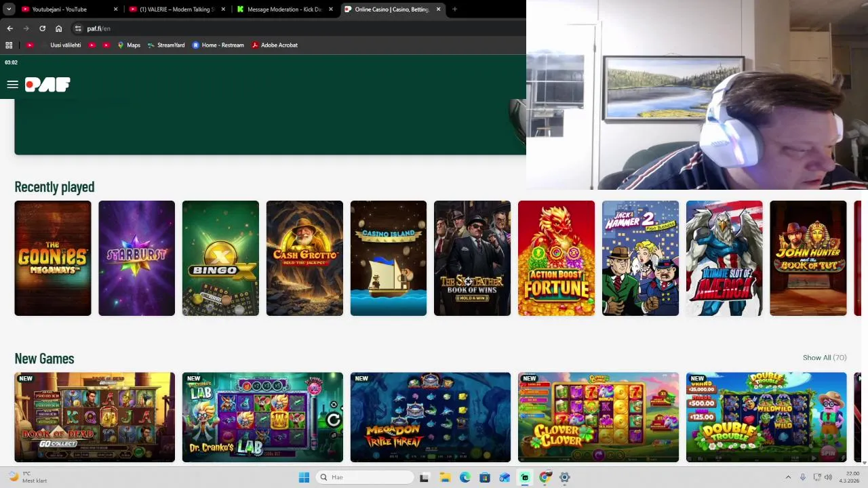The width and height of the screenshot is (868, 488).
Task: Open Megalodon Triple Threat new game
Action: point(431,417)
